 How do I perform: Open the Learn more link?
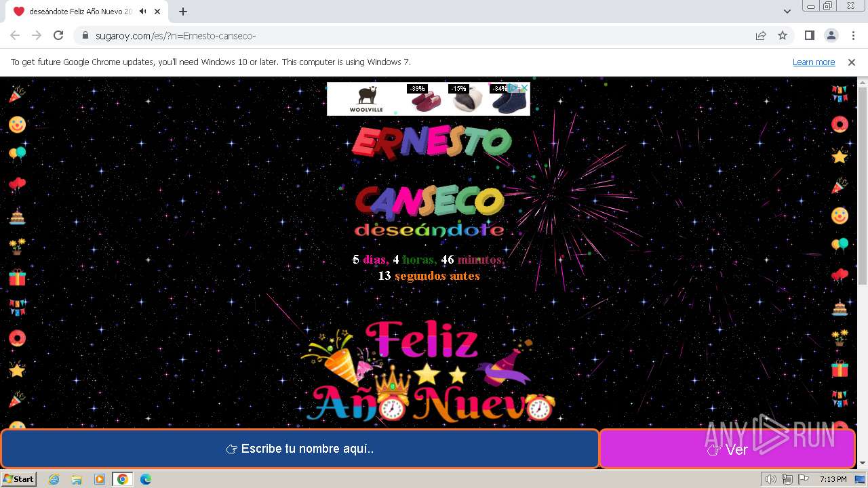click(x=814, y=62)
